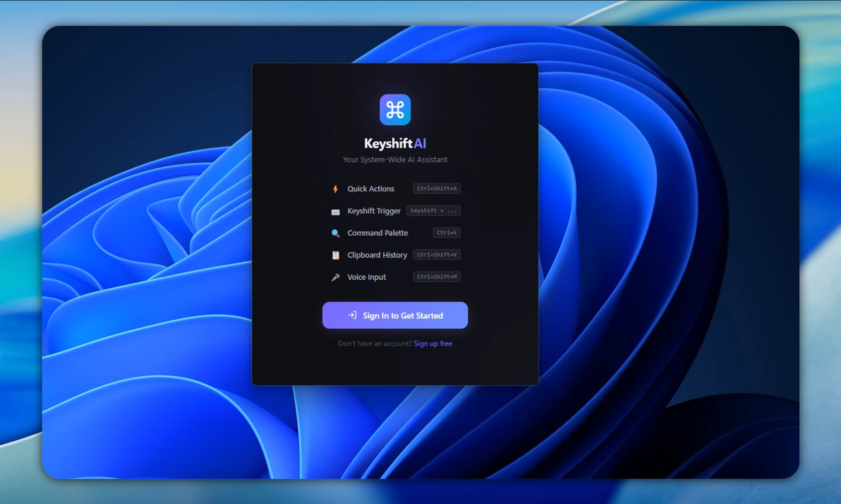Select the Quick Actions label
This screenshot has width=841, height=504.
[371, 189]
